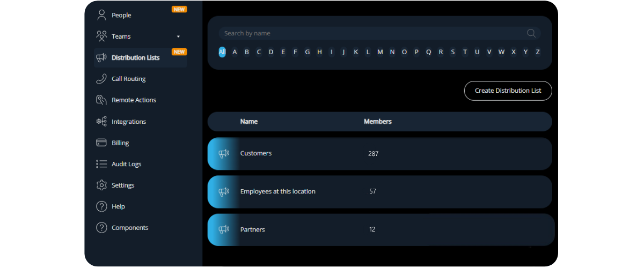
Task: Click the Settings gear icon
Action: point(101,185)
